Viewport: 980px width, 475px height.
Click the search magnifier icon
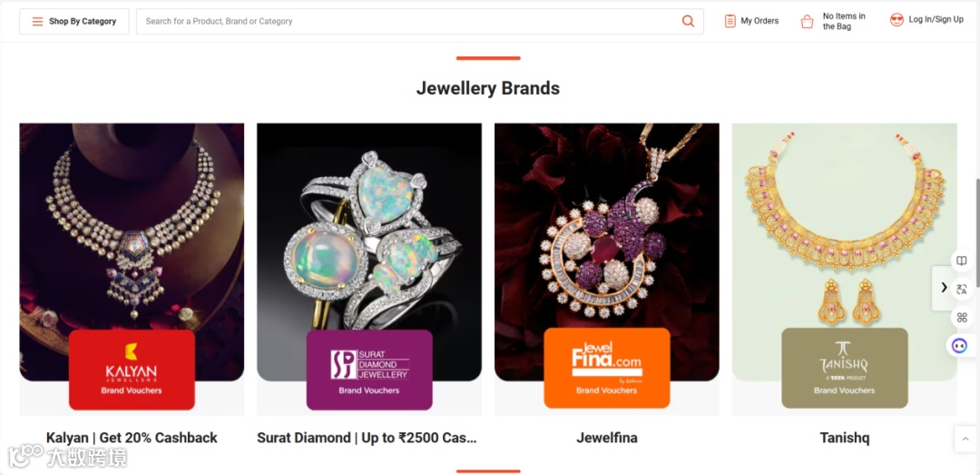point(688,21)
